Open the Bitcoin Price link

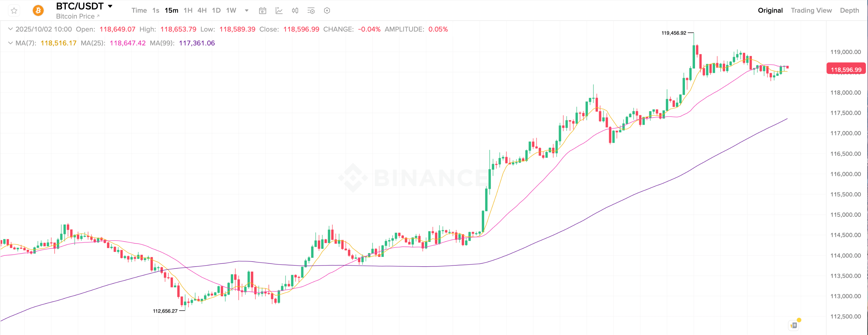77,16
